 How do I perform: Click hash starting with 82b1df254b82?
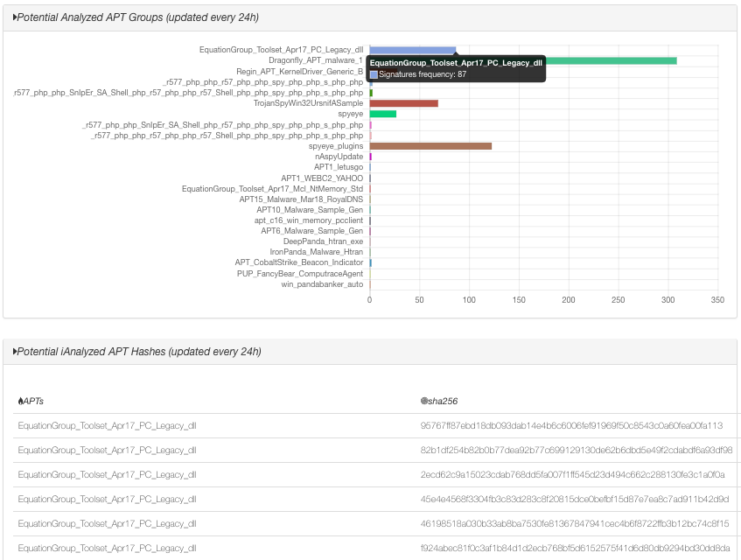(x=577, y=450)
